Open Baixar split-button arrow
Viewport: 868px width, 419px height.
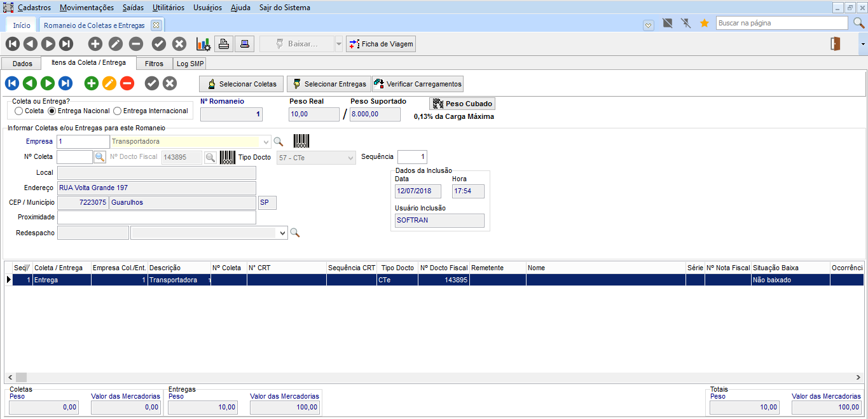(x=339, y=44)
